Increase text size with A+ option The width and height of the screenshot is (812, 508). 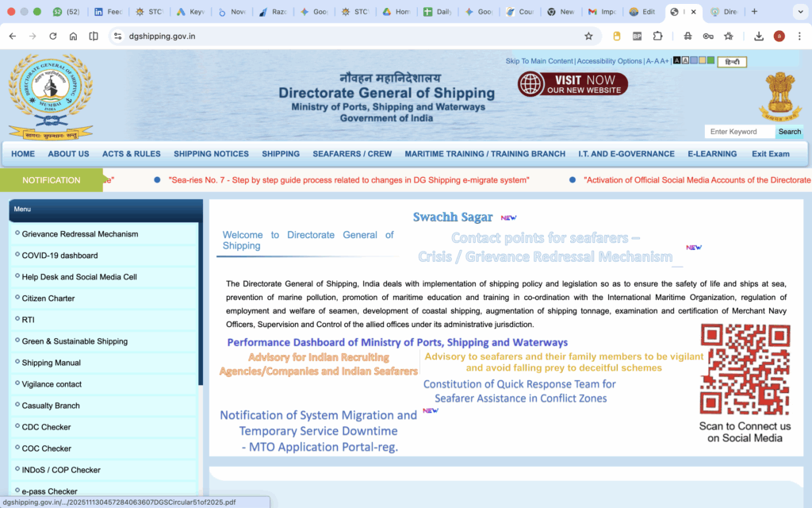(x=665, y=61)
